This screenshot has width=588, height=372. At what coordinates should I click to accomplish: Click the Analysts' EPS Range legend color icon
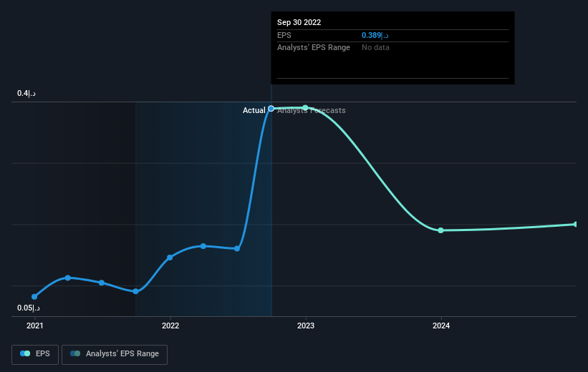click(75, 353)
